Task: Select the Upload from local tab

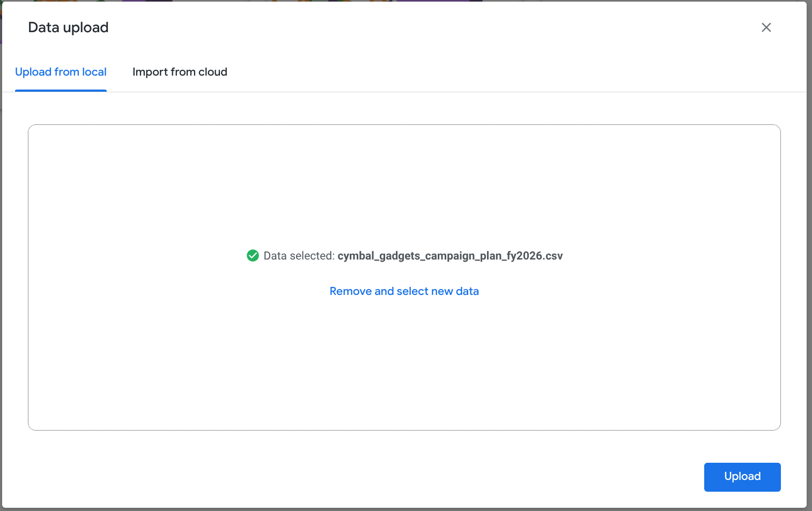Action: [x=61, y=72]
